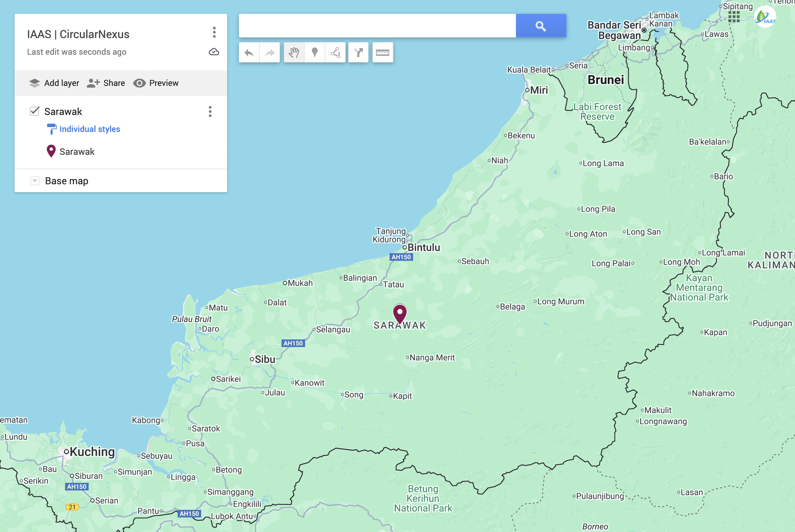The image size is (795, 532).
Task: Click the search magnifier button
Action: point(541,26)
